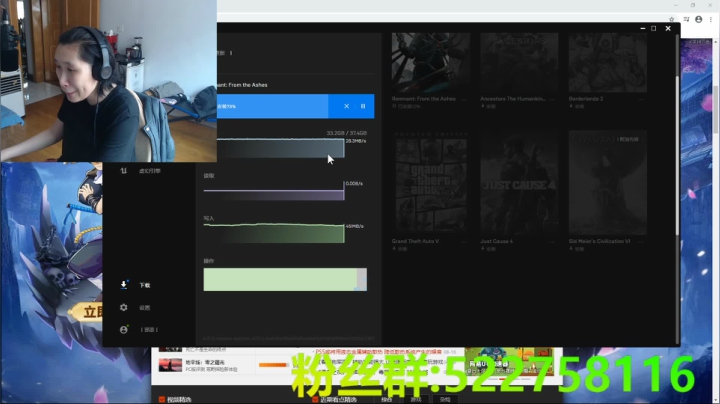720x404 pixels.
Task: Open Just Cause 4 cover thumbnail
Action: pyautogui.click(x=519, y=183)
